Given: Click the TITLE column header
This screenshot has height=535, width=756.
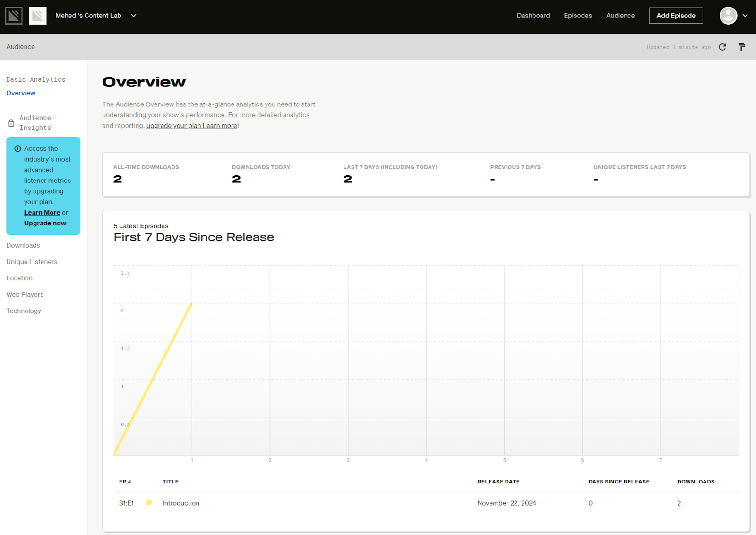Looking at the screenshot, I should (171, 482).
